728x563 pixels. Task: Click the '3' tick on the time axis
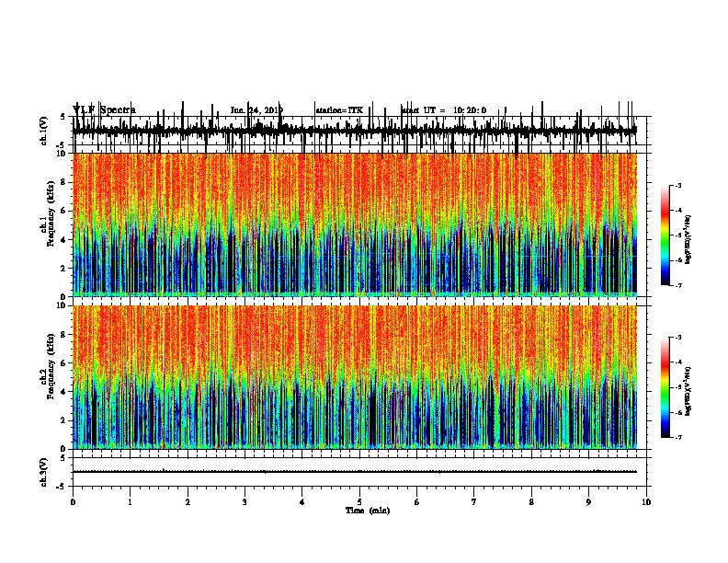click(245, 502)
